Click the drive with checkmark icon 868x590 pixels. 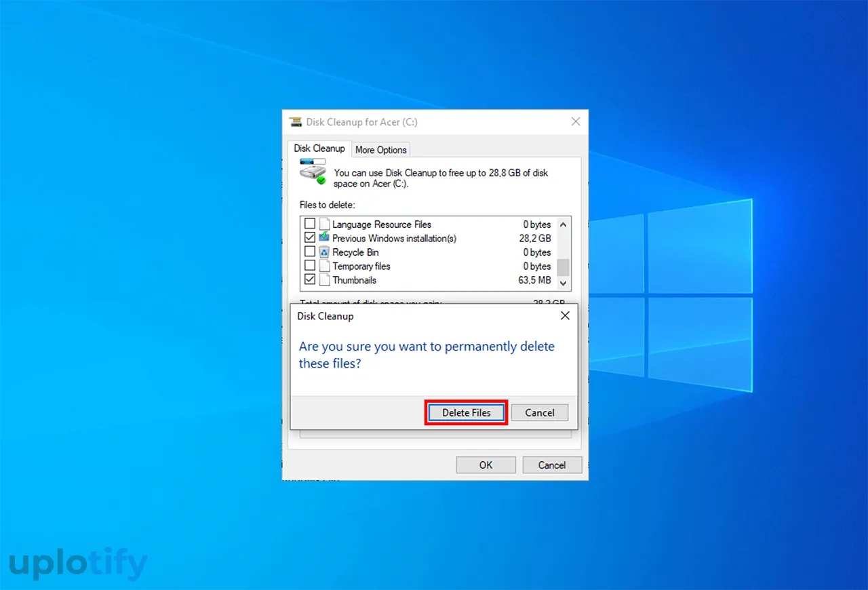[x=313, y=171]
